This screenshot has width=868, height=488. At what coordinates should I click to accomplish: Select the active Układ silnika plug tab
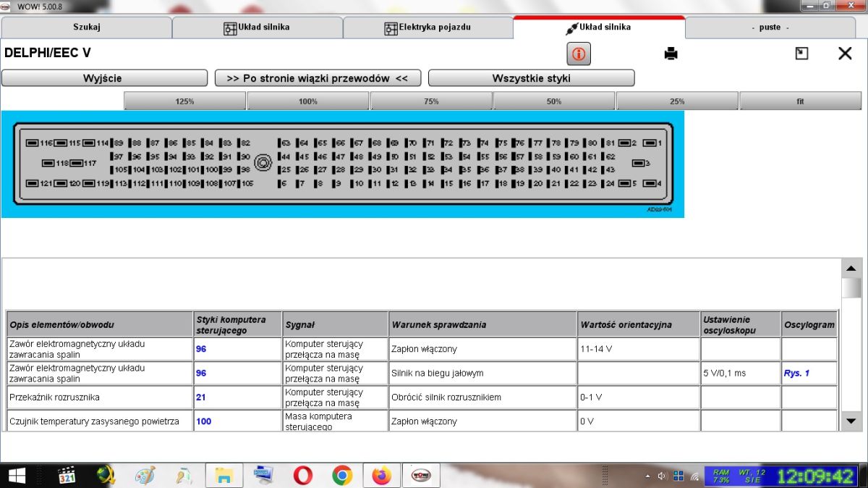point(599,28)
